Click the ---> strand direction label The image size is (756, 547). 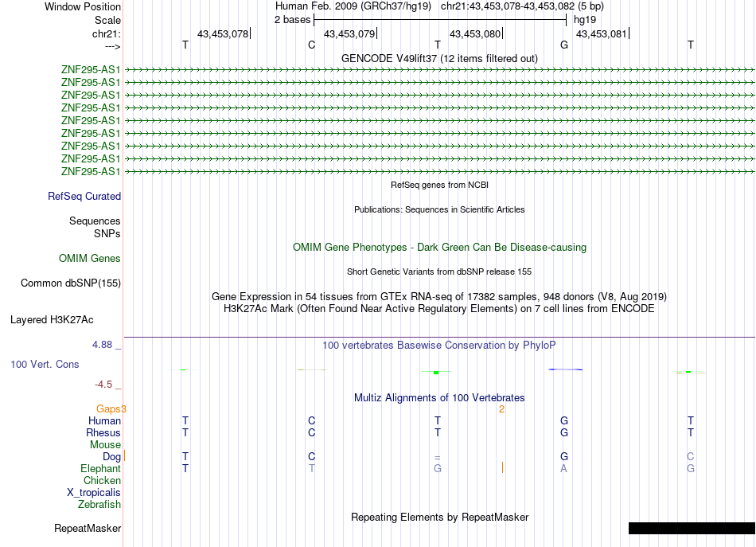click(x=112, y=46)
